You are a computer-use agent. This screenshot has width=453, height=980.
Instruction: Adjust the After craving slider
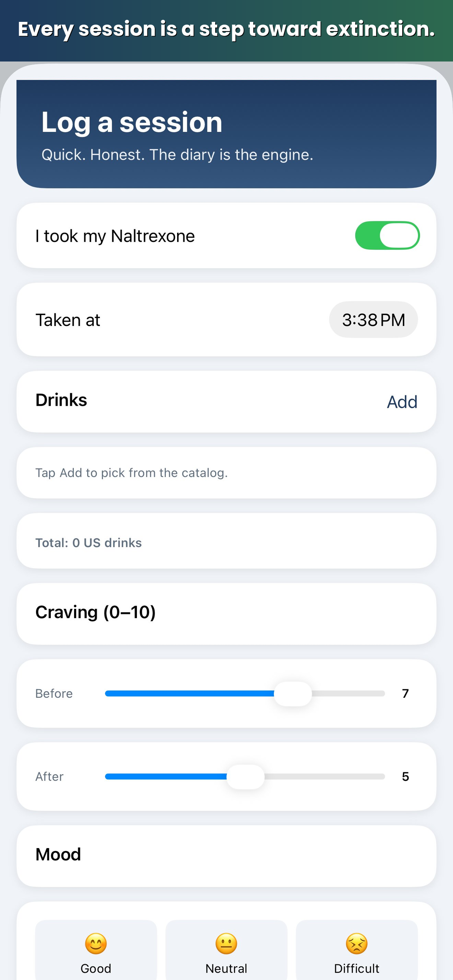point(245,776)
